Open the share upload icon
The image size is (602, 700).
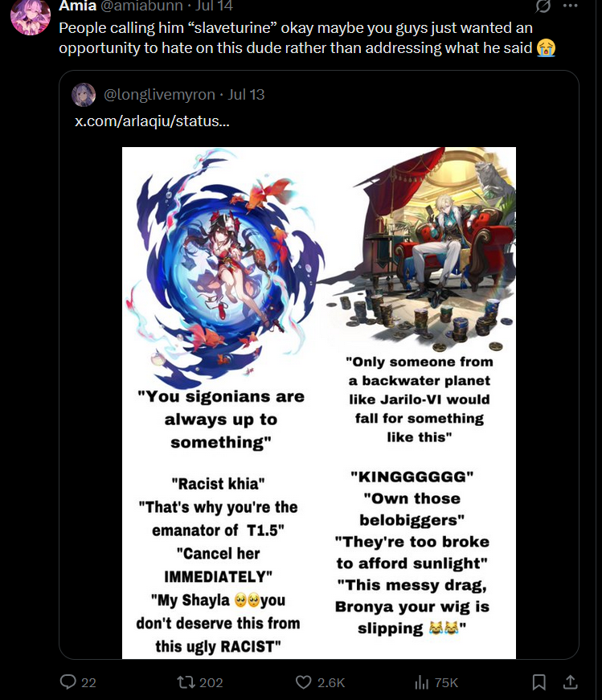[x=571, y=682]
